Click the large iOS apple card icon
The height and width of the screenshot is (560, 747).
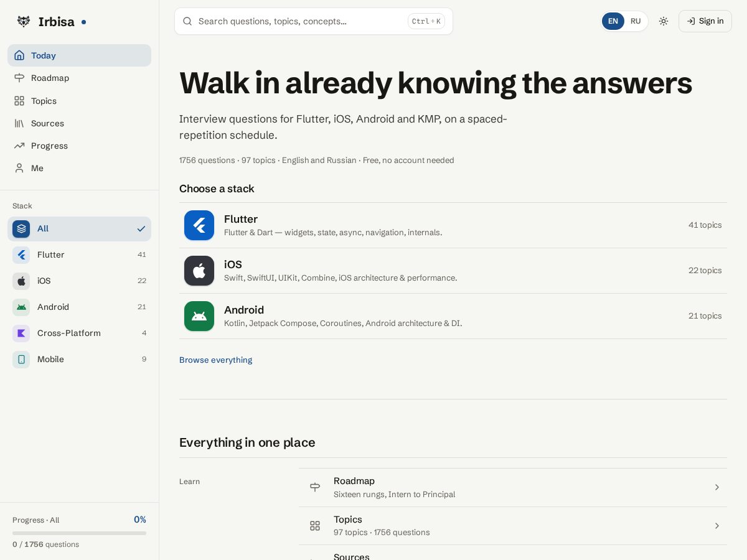pos(199,271)
